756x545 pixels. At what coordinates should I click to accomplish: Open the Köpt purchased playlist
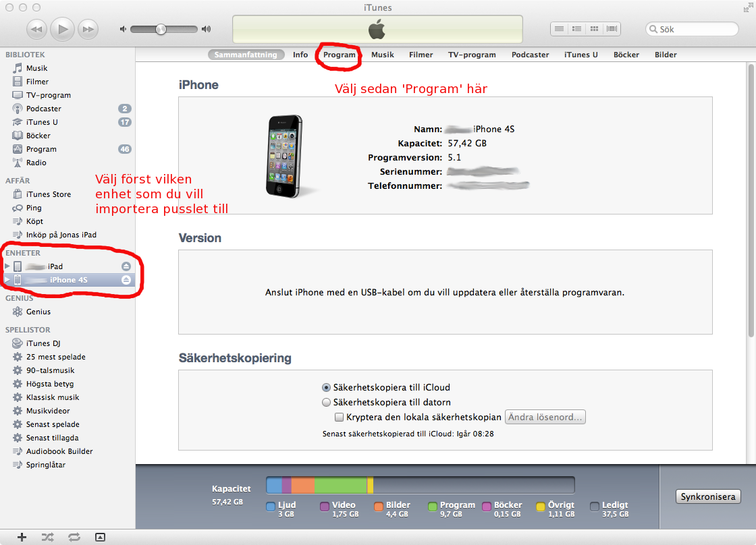click(67, 221)
